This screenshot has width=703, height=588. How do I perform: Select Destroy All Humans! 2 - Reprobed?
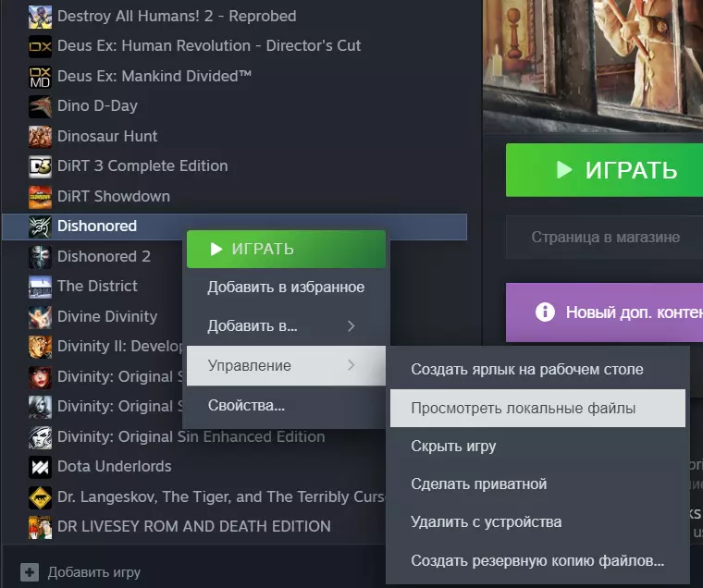177,16
